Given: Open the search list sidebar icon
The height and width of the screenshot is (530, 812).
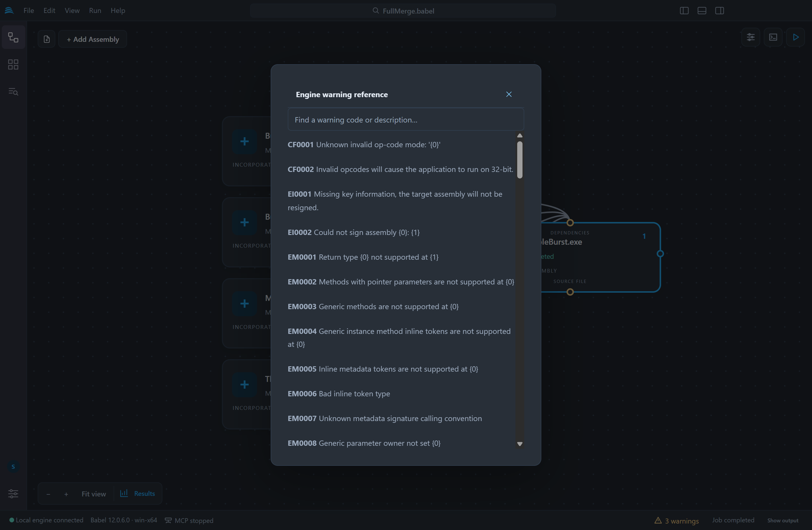Looking at the screenshot, I should point(13,92).
